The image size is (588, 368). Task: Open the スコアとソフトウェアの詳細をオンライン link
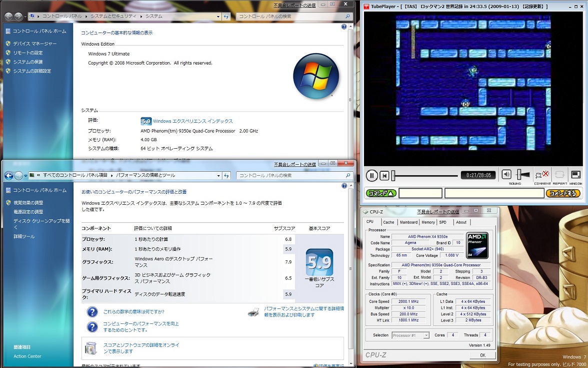141,348
